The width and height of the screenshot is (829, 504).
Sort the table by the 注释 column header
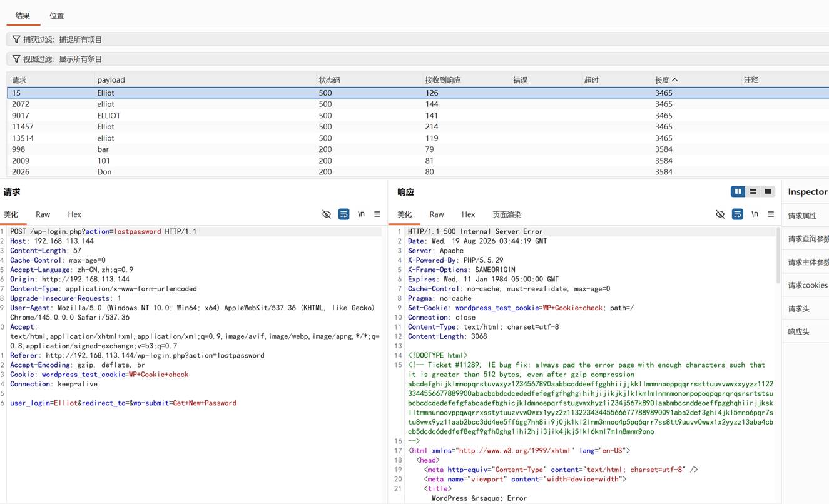[785, 80]
